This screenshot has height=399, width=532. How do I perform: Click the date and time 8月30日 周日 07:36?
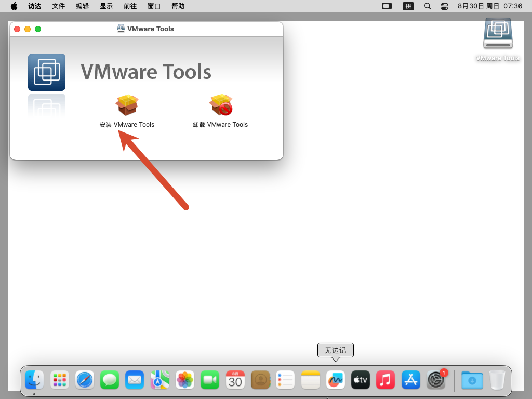[490, 6]
